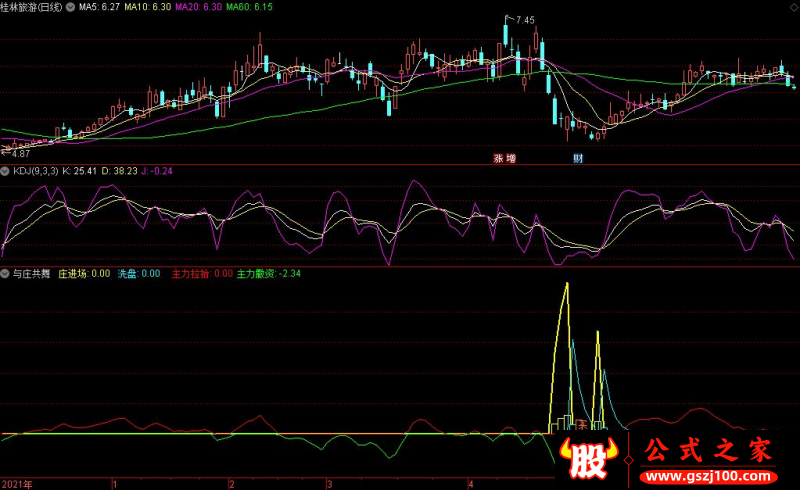Click the blue 财 marker icon
Image resolution: width=800 pixels, height=490 pixels.
pos(578,158)
